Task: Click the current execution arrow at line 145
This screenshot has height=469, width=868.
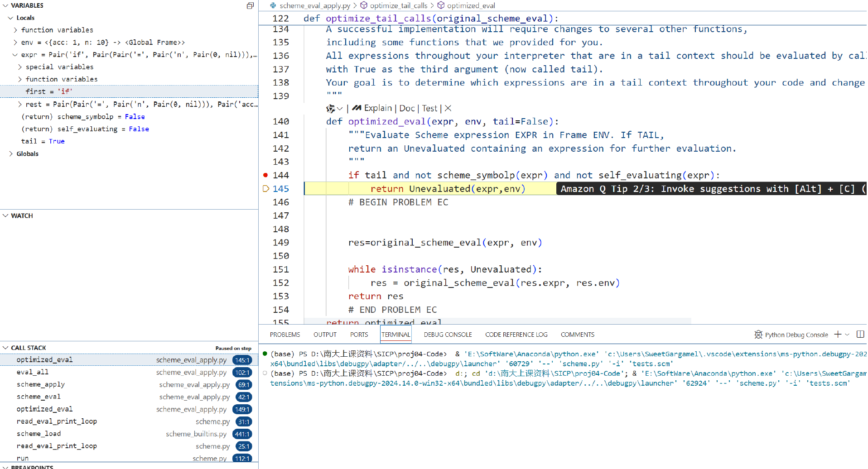Action: (x=266, y=189)
